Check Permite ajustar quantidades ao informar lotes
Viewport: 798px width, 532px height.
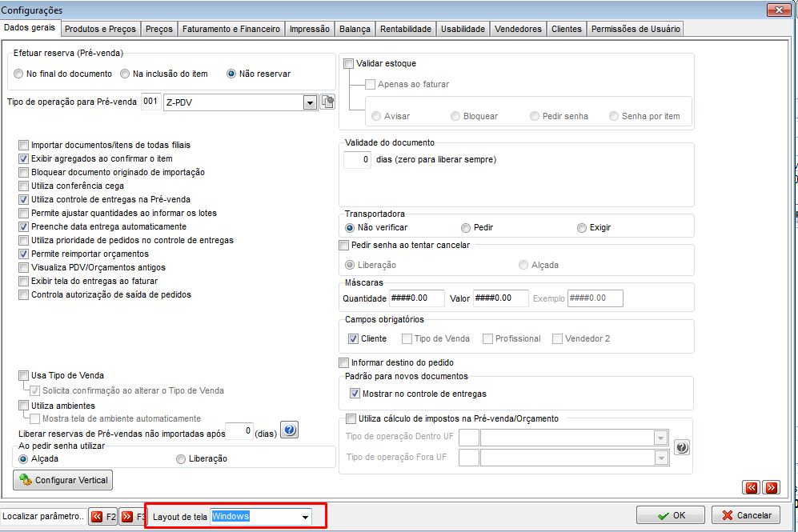pyautogui.click(x=23, y=213)
